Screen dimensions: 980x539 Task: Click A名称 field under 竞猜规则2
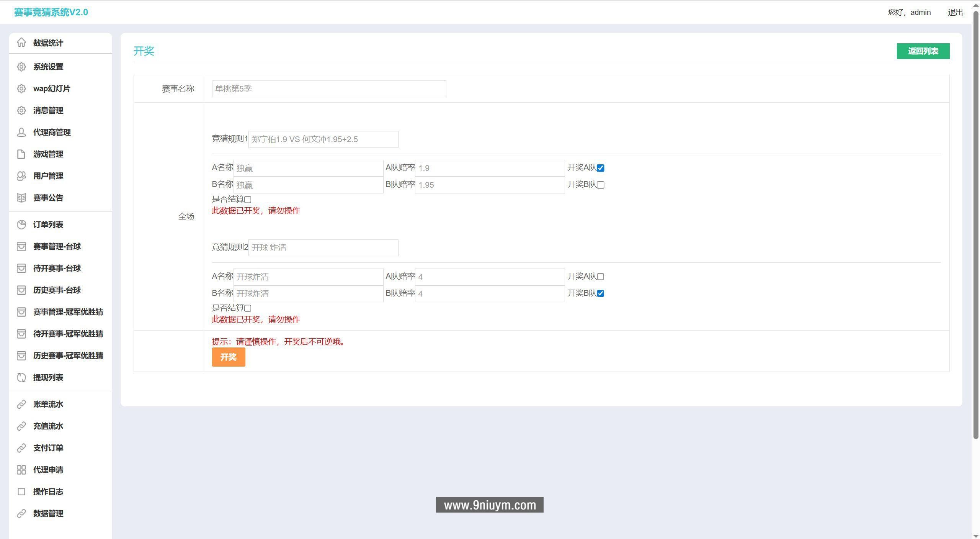(308, 277)
